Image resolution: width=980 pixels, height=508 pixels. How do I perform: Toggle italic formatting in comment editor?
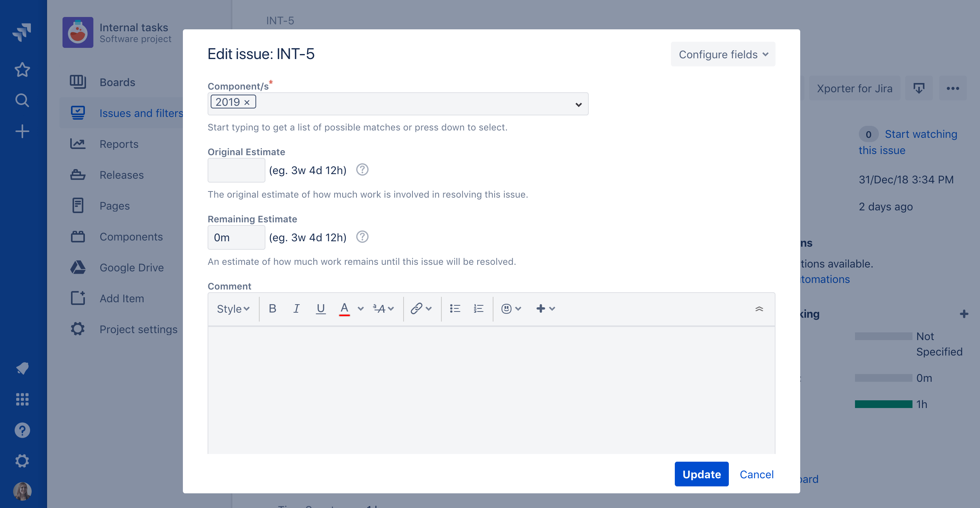[296, 308]
